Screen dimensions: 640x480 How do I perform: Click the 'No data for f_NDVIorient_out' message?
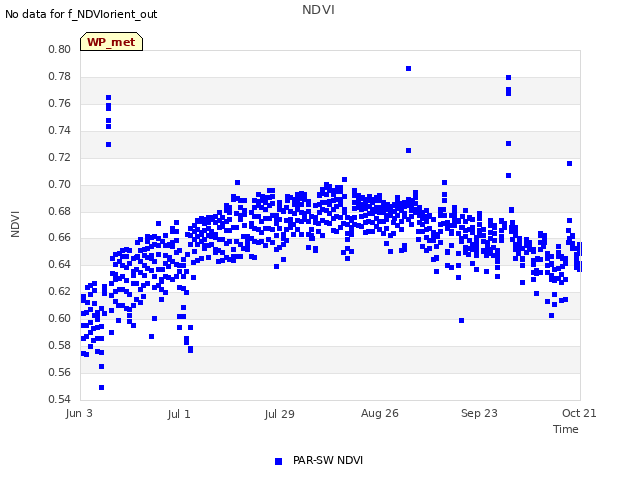point(81,14)
